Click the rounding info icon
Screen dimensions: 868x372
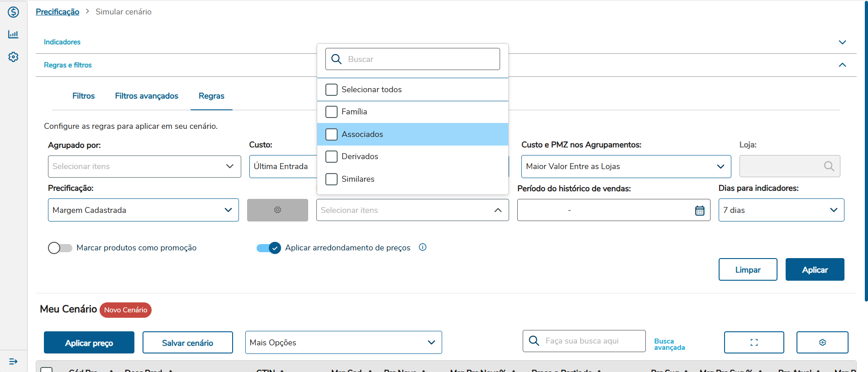pos(423,247)
